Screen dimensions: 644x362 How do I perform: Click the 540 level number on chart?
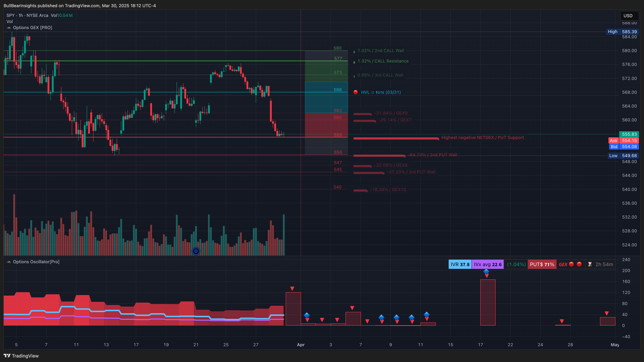pos(337,187)
